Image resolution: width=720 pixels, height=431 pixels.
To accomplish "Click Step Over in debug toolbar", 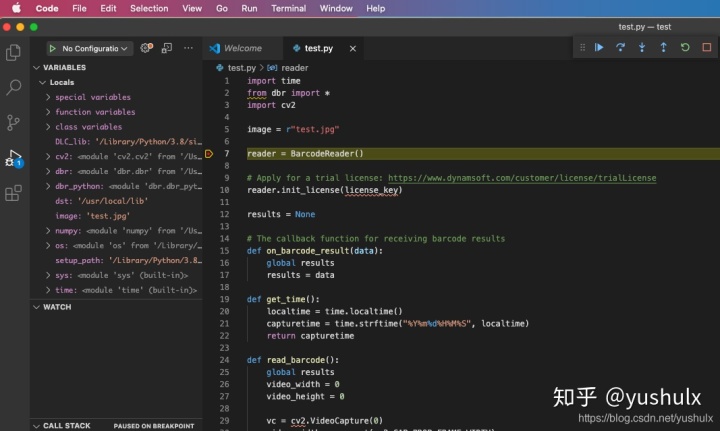I will pos(620,47).
